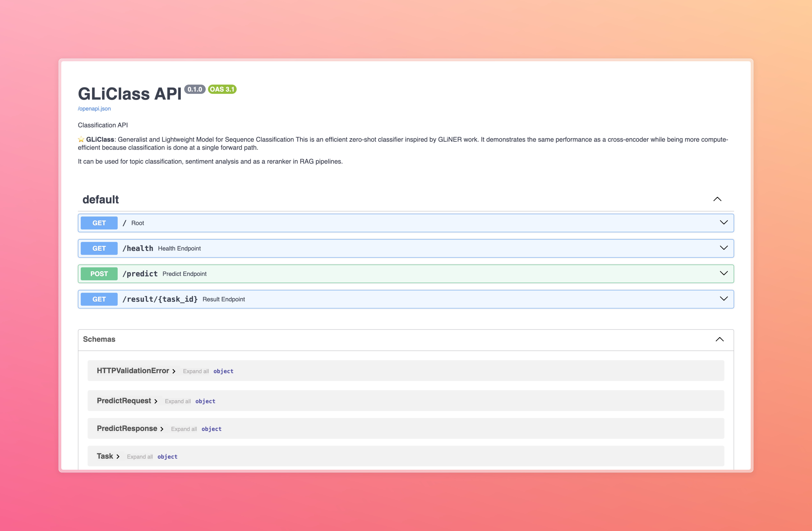The height and width of the screenshot is (531, 812).
Task: Click Expand all for PredictResponse
Action: [x=184, y=429]
